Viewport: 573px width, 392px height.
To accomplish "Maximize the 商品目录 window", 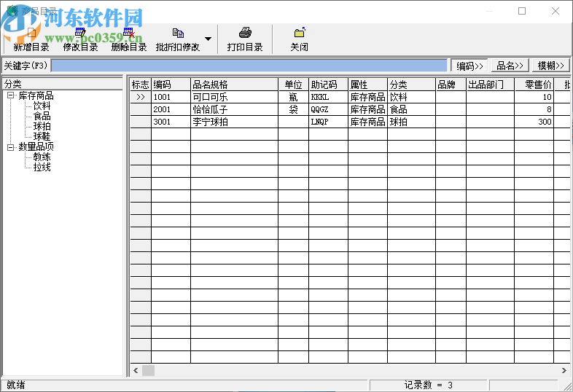I will tap(522, 11).
